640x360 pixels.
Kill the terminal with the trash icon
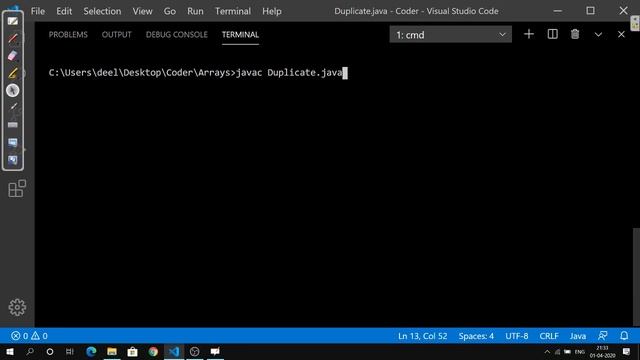[x=575, y=34]
